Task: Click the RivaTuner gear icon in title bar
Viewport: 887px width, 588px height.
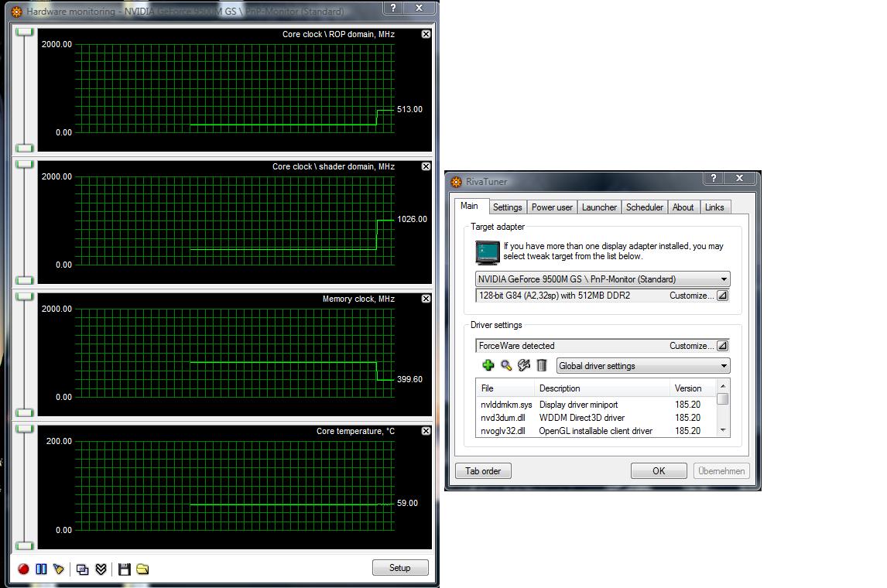Action: (457, 182)
